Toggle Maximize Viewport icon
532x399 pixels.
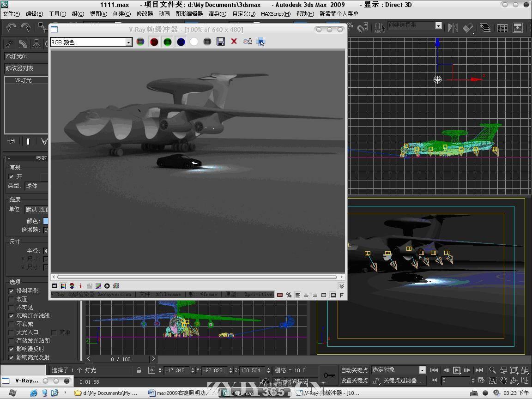coord(525,381)
